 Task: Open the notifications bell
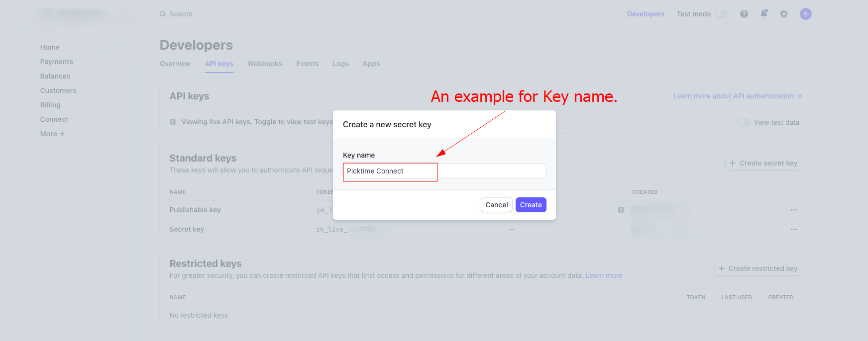764,14
